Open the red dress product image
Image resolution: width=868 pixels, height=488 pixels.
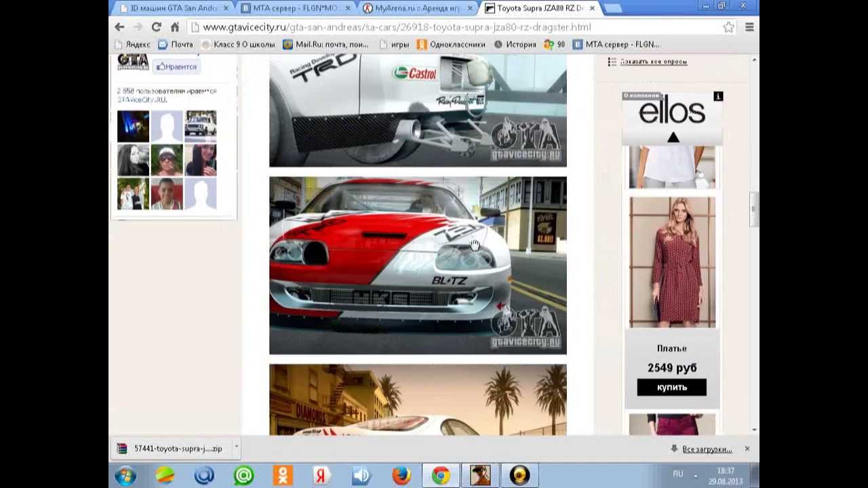point(672,262)
